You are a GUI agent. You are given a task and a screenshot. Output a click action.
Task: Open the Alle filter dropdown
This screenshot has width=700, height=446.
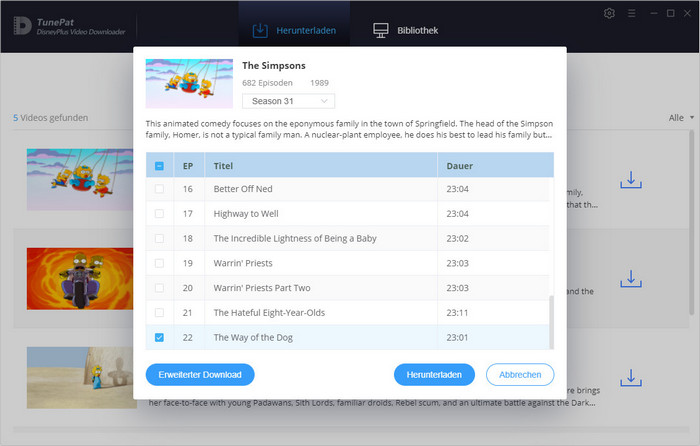[681, 118]
